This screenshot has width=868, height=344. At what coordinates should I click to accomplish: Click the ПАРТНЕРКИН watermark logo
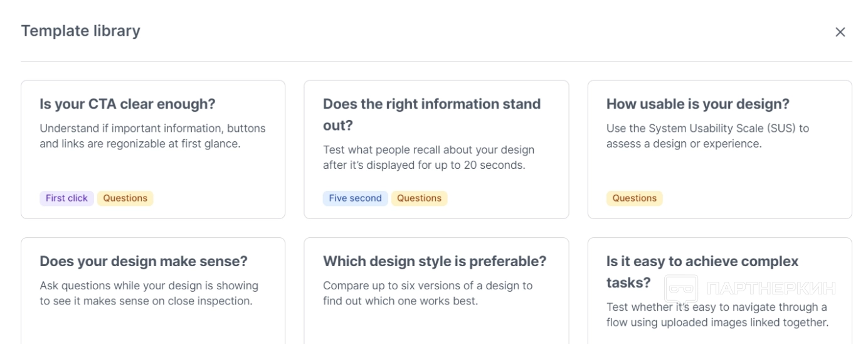point(750,289)
